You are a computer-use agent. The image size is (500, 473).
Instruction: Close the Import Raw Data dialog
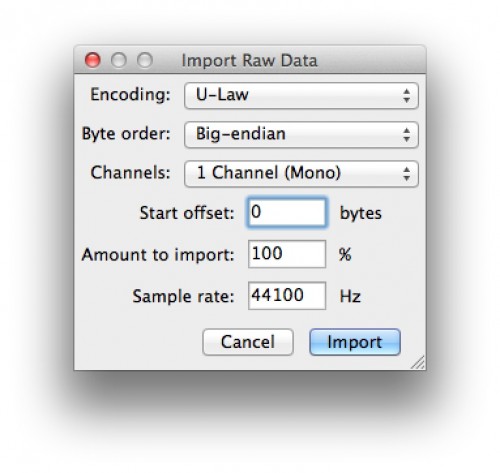(x=92, y=60)
